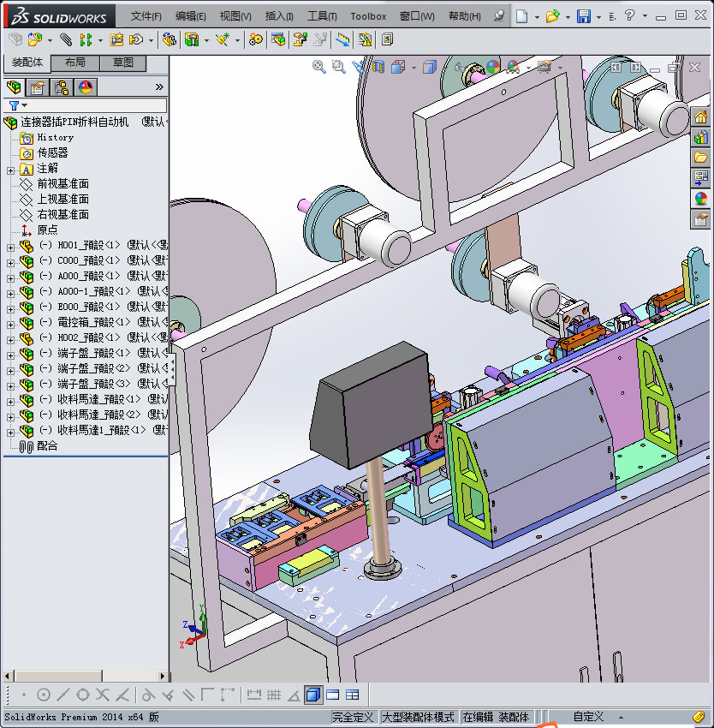Image resolution: width=714 pixels, height=728 pixels.
Task: Click the Edit Appearance color ball icon
Action: [493, 67]
